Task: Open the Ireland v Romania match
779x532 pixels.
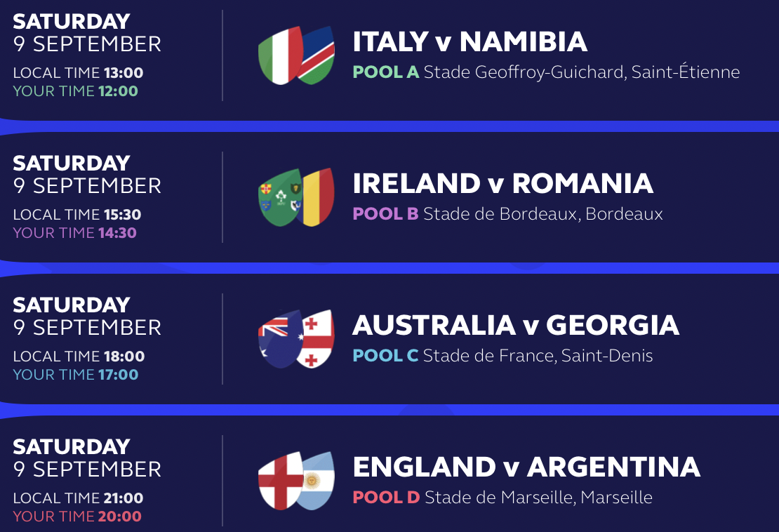Action: point(502,183)
